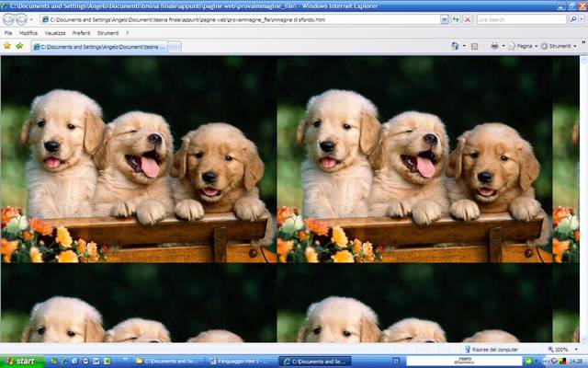Expand the zoom level dropdown arrow
The width and height of the screenshot is (588, 368).
click(x=576, y=350)
